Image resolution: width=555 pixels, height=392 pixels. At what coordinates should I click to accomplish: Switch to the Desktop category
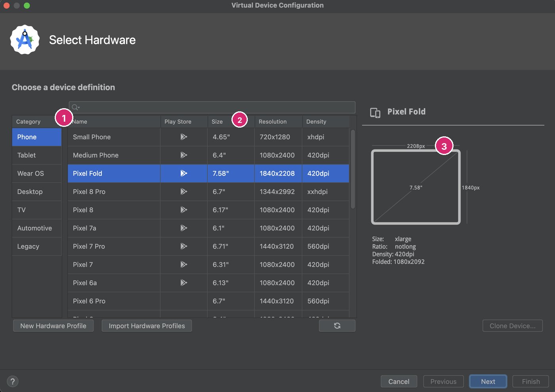coord(37,192)
